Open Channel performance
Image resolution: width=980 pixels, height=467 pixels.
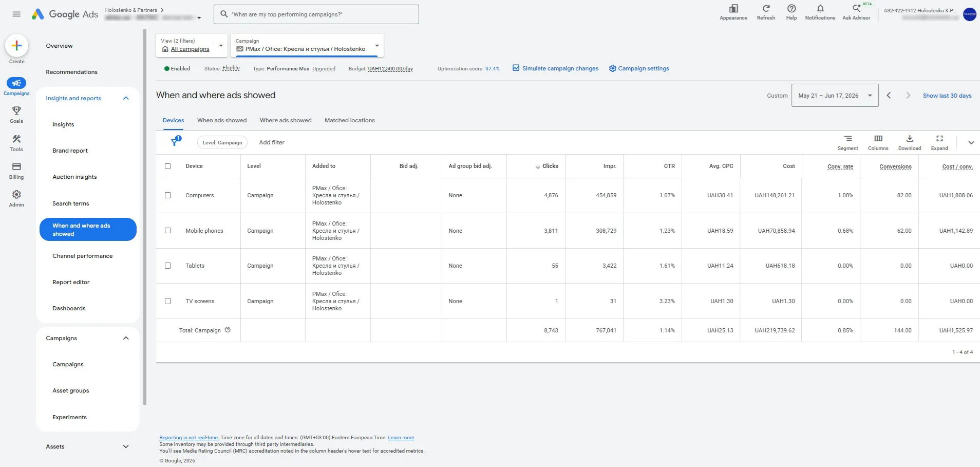click(x=83, y=256)
